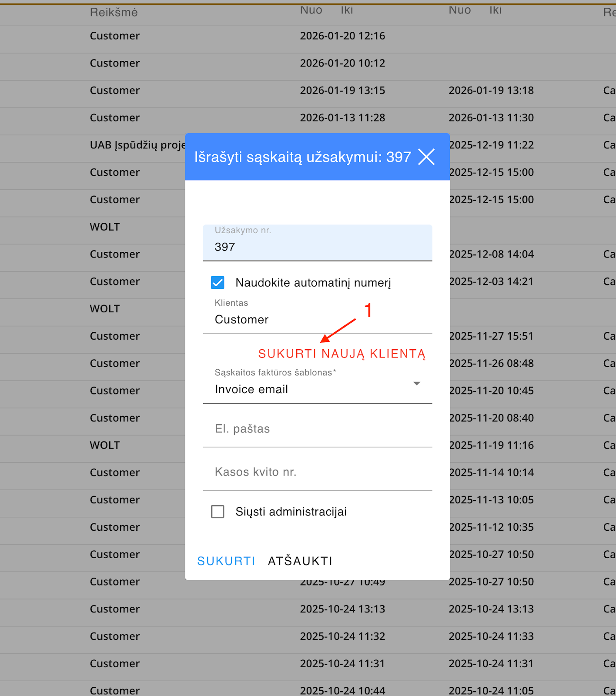
Task: Select the 'Invoice email' template field
Action: click(305, 389)
